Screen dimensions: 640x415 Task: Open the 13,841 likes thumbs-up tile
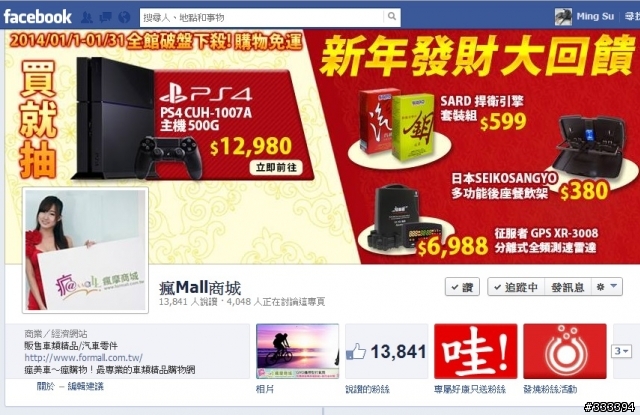click(x=386, y=351)
